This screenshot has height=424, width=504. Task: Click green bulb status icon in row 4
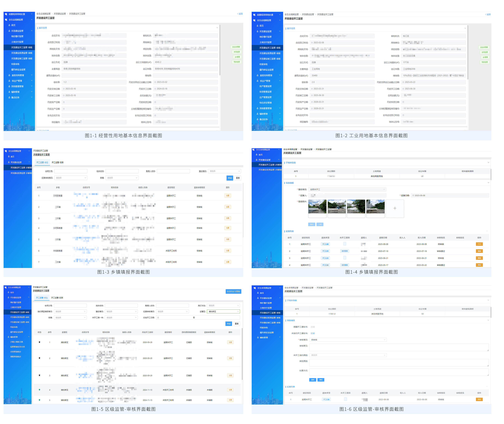pyautogui.click(x=39, y=390)
